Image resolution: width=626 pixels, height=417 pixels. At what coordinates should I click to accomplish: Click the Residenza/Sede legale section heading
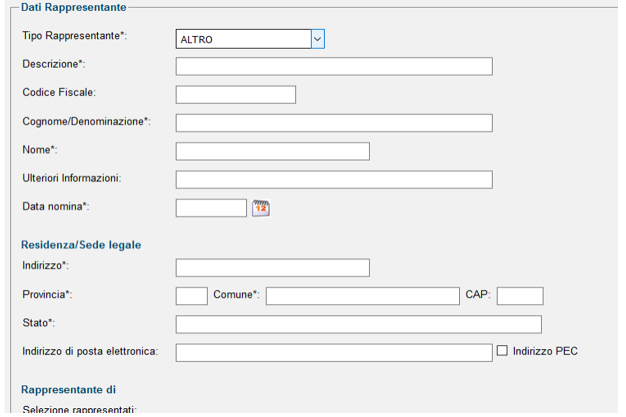(81, 245)
